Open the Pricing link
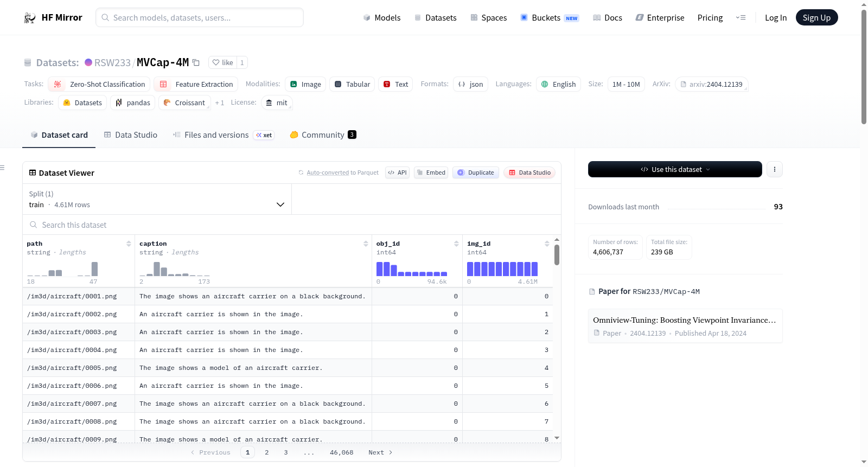 click(x=710, y=18)
